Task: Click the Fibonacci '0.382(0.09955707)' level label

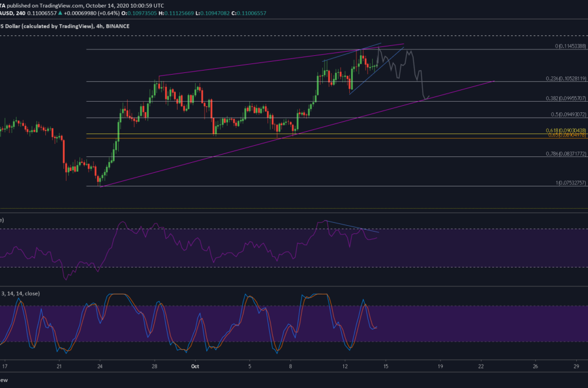Action: click(566, 98)
